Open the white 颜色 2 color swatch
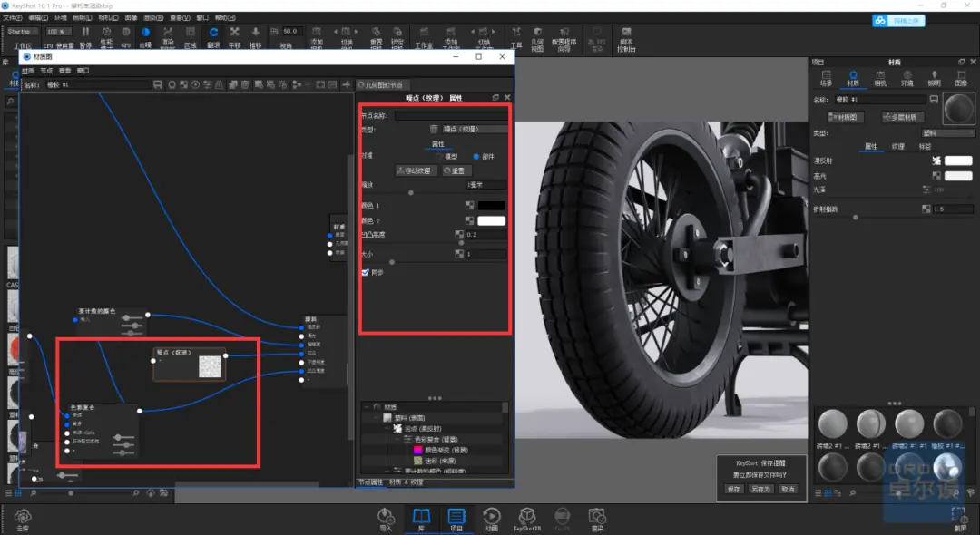Screen dimensions: 980x535 click(491, 221)
